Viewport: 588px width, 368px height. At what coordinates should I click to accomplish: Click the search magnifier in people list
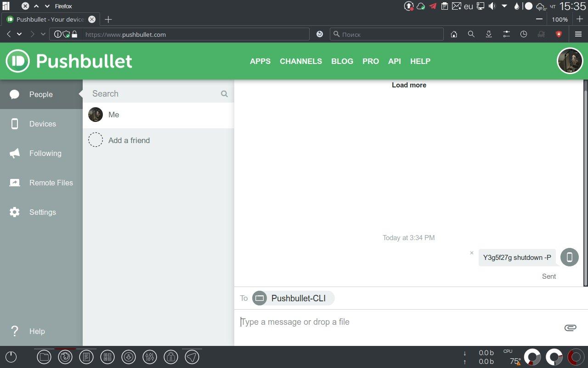(224, 94)
